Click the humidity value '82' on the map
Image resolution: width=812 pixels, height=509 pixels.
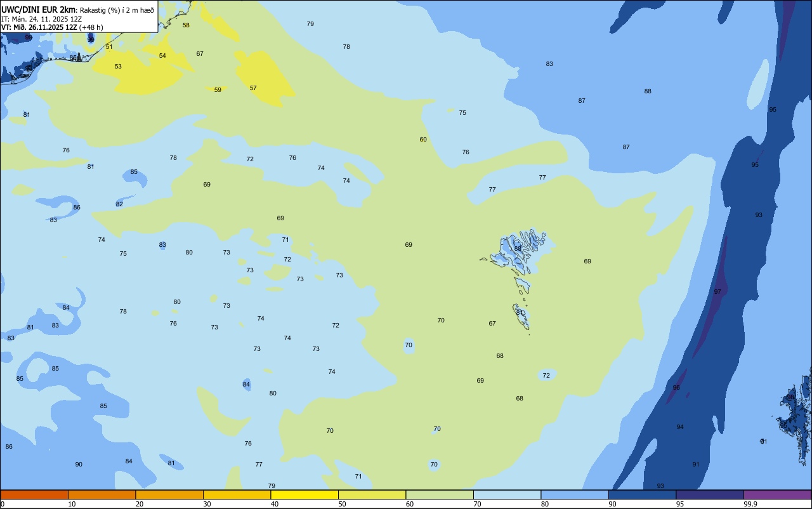click(x=119, y=204)
